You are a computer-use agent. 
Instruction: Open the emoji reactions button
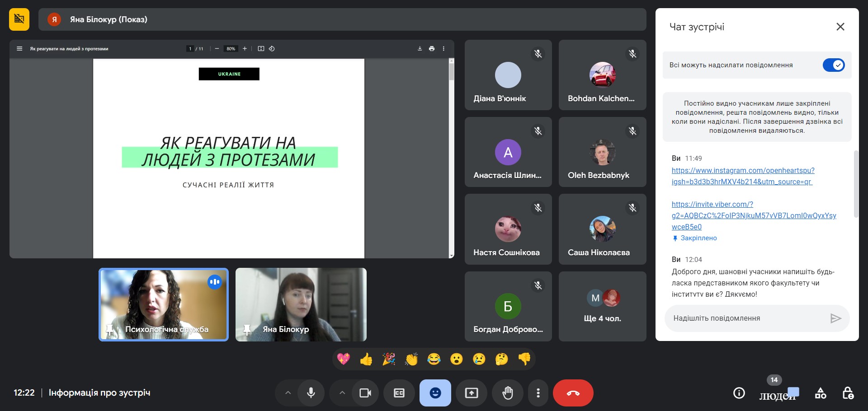(435, 393)
